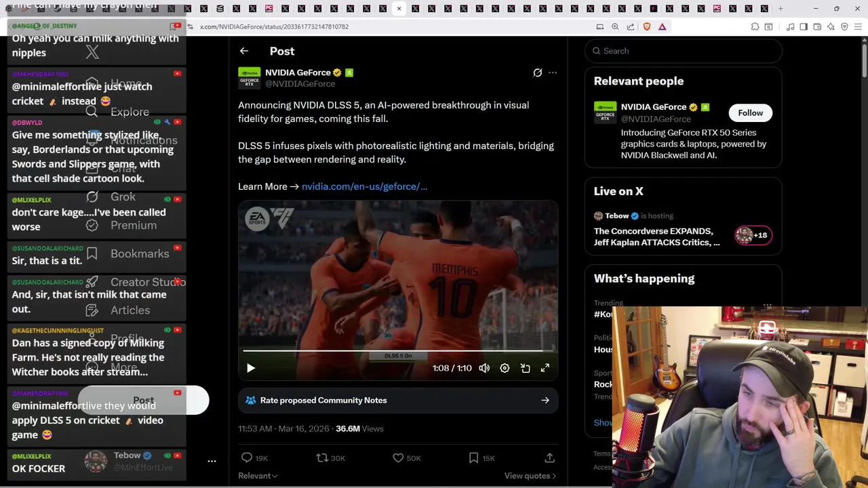Seek on the video progress bar

(x=398, y=350)
